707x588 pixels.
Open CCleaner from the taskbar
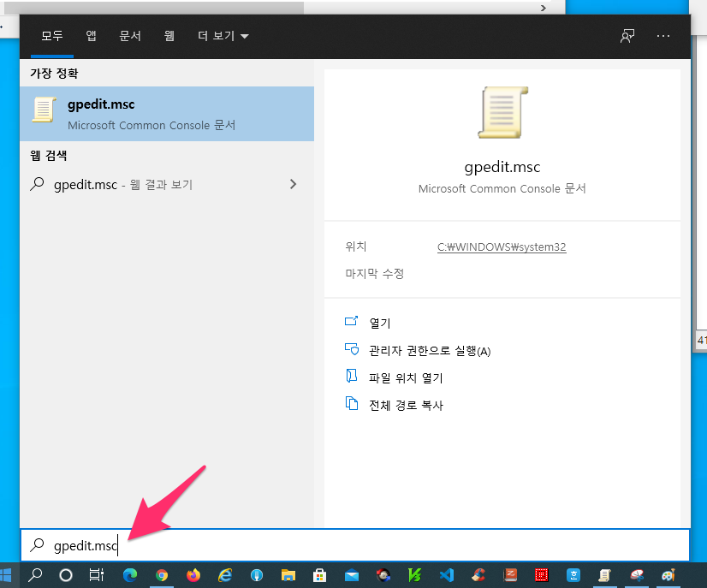pyautogui.click(x=478, y=575)
